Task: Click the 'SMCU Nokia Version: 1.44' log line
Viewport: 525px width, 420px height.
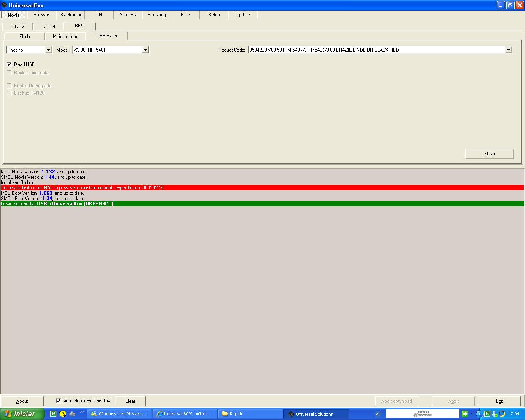Action: click(43, 177)
